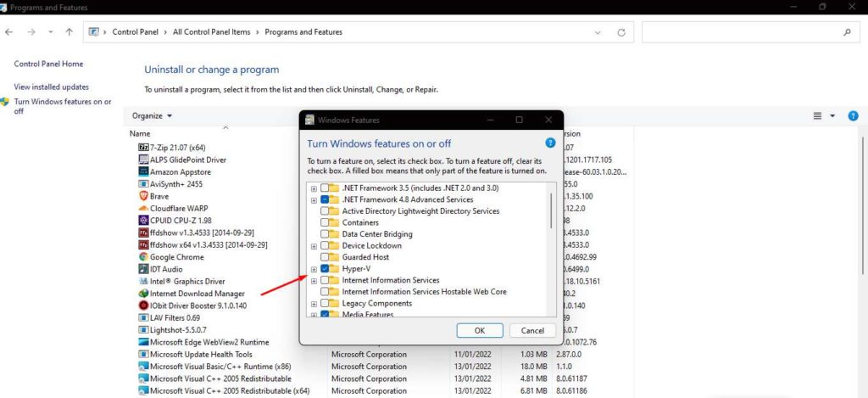
Task: Open the view options dropdown arrow
Action: [x=832, y=116]
